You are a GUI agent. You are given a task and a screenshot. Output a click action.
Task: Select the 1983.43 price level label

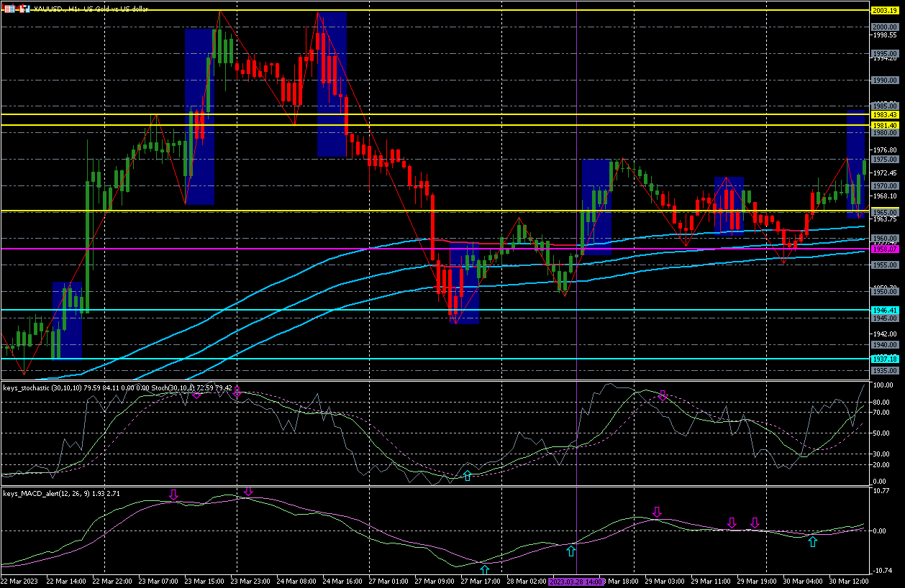(x=883, y=114)
